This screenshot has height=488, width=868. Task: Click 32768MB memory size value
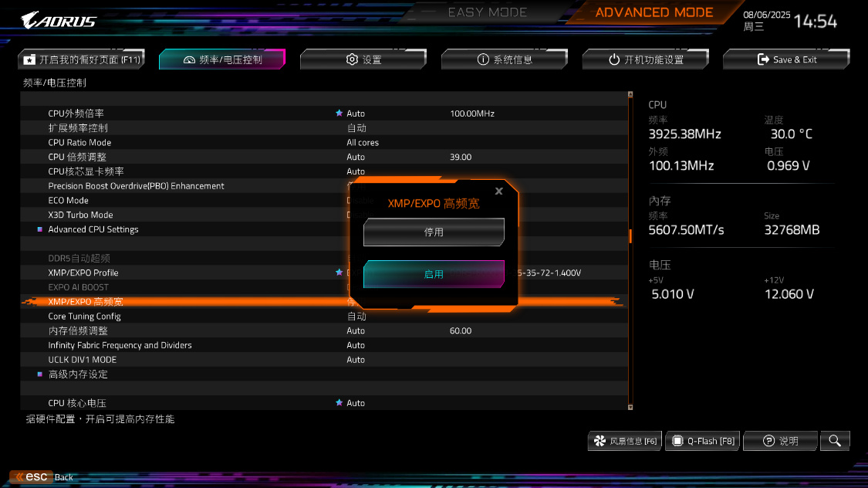tap(792, 230)
